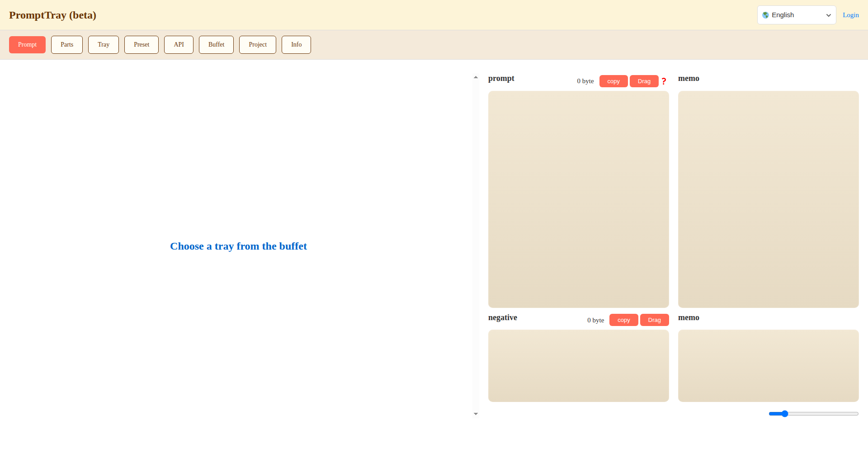Click the prompt Drag button
Screen dimensions: 868x449
click(644, 81)
